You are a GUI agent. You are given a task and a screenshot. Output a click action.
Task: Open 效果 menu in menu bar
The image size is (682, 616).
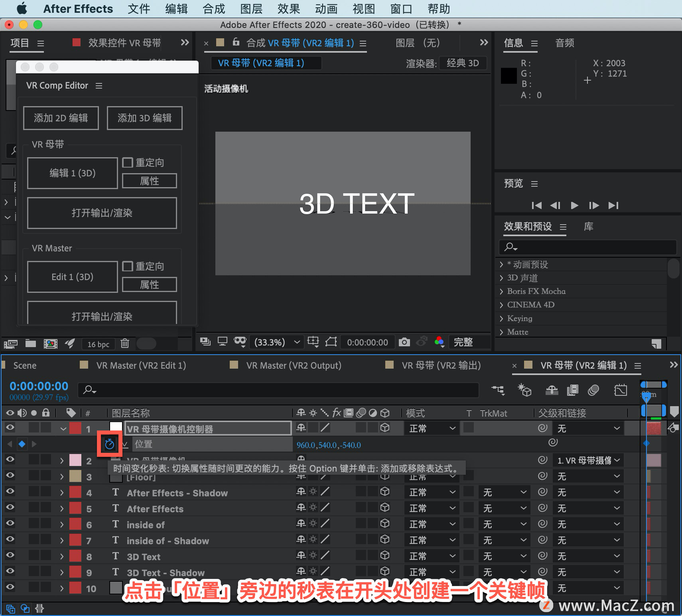coord(289,9)
